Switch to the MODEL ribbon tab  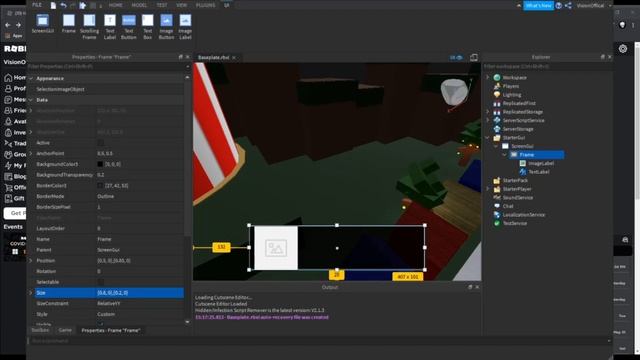pos(139,5)
